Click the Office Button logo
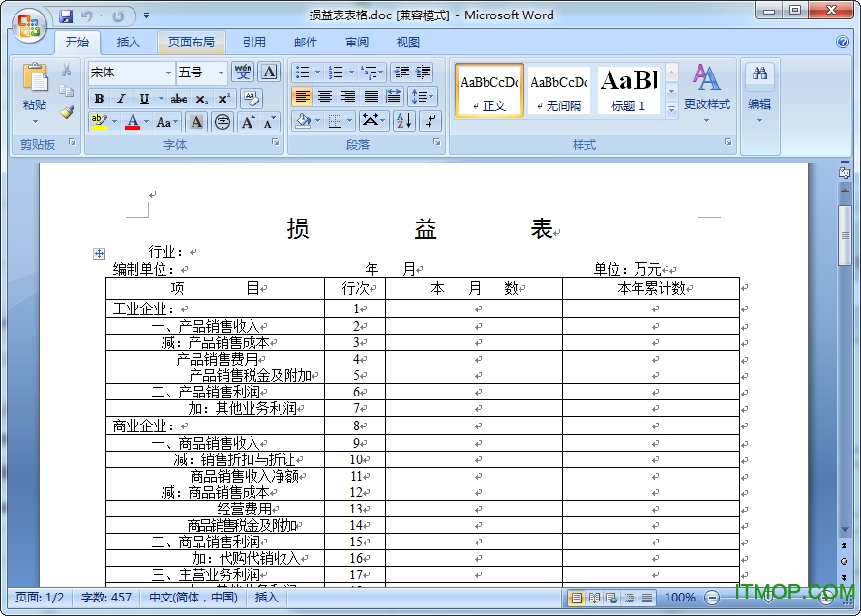This screenshot has width=861, height=616. 27,23
